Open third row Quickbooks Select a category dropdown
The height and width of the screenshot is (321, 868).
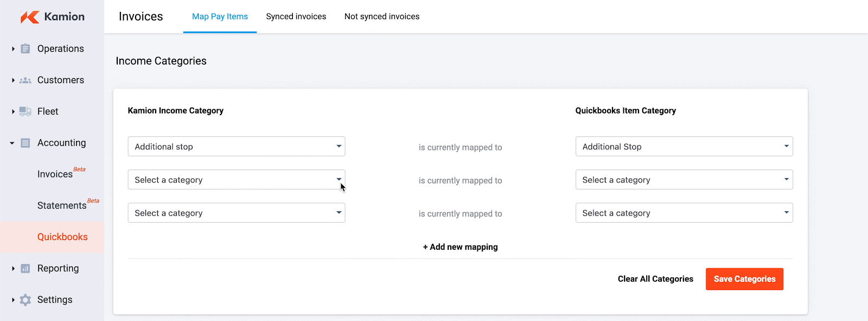coord(684,213)
